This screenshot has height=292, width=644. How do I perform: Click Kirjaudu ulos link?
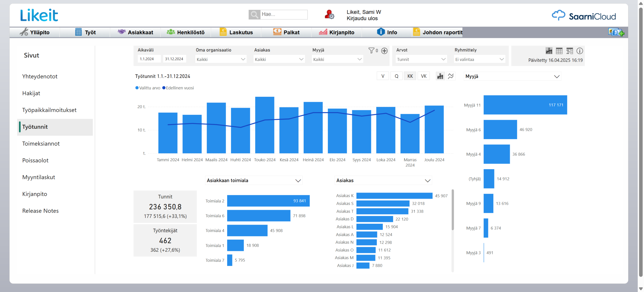[362, 18]
